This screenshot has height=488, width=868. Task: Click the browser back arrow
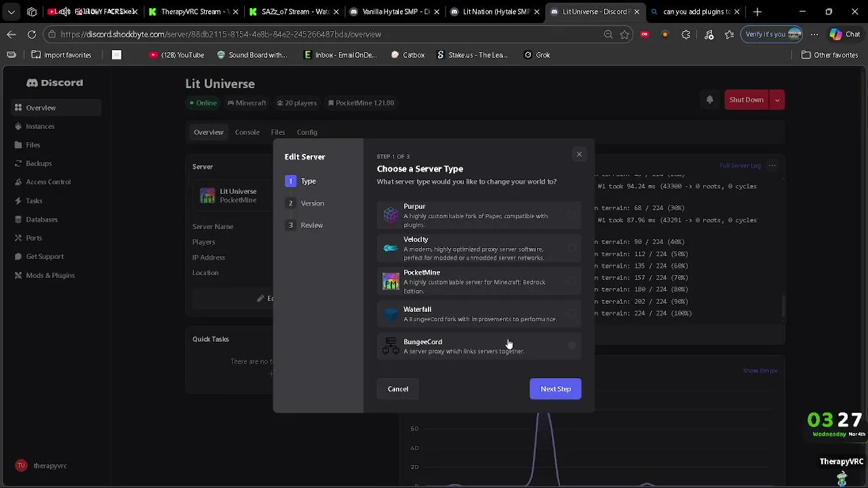tap(12, 34)
